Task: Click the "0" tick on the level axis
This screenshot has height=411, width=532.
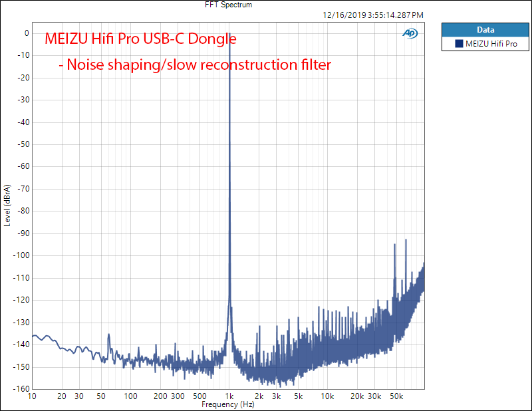Action: point(27,33)
